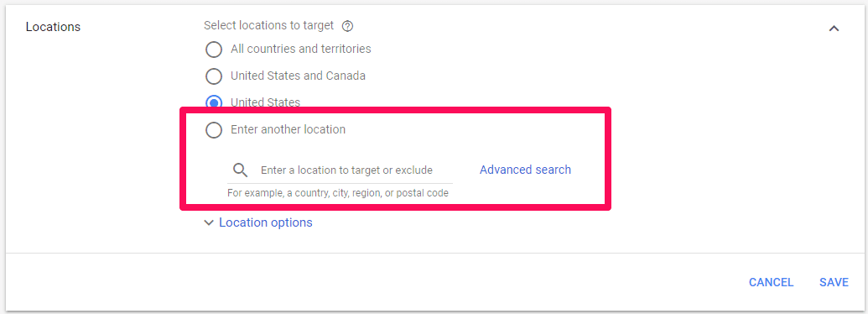Select the Enter another location radio circle

click(214, 130)
